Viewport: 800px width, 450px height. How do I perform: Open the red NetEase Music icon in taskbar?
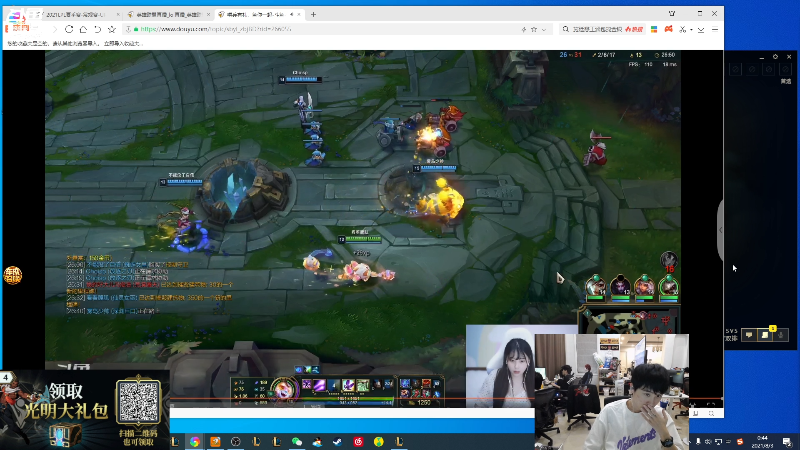[358, 441]
